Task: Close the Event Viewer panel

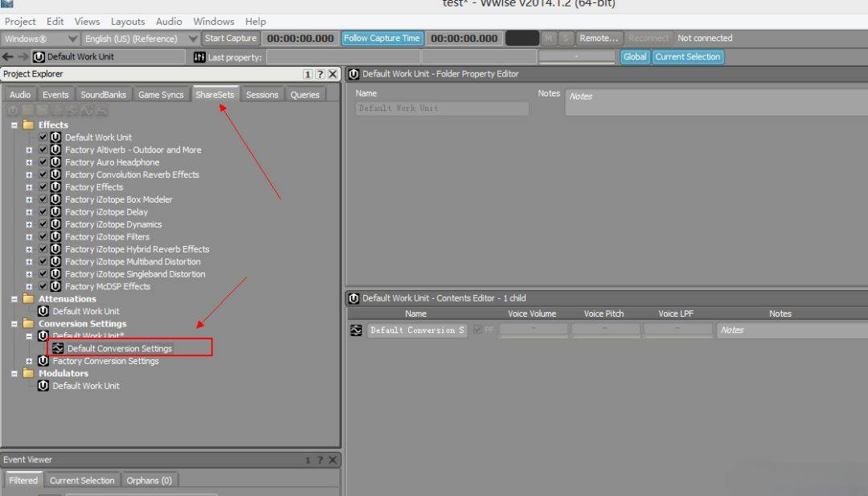Action: (333, 460)
